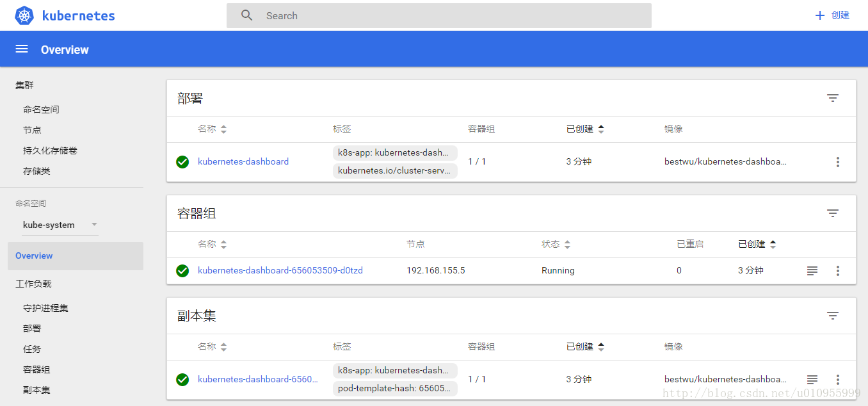Sort pods by 状态 column

(556, 244)
